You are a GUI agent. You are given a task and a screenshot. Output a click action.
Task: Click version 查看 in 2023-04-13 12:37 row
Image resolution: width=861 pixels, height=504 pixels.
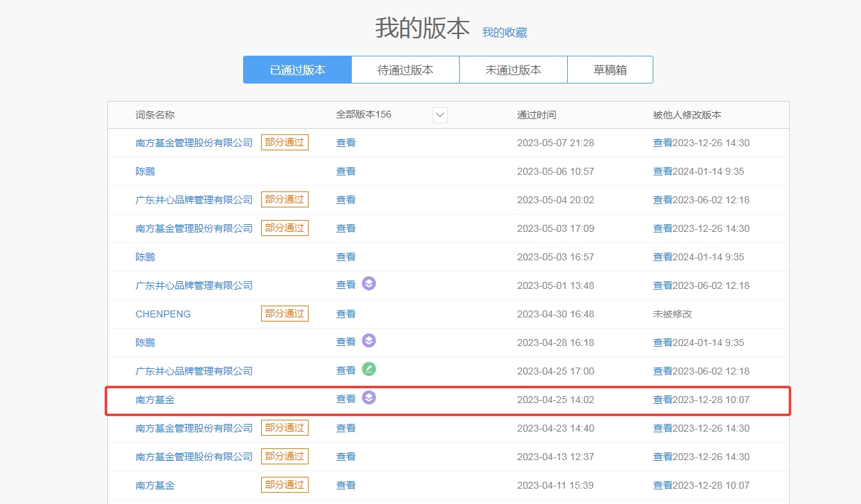(x=346, y=457)
